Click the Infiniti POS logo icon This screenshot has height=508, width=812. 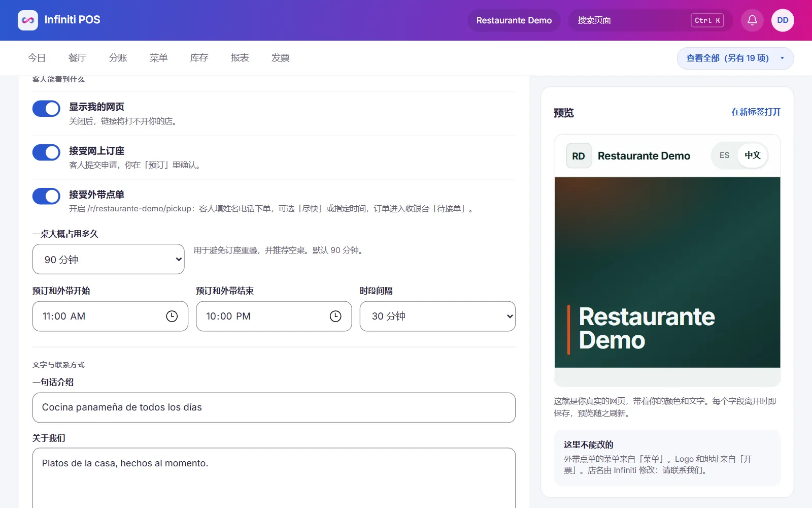pyautogui.click(x=28, y=20)
